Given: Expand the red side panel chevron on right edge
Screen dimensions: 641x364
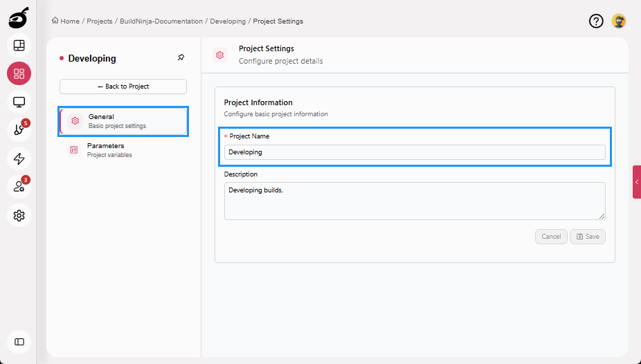Looking at the screenshot, I should (x=637, y=182).
